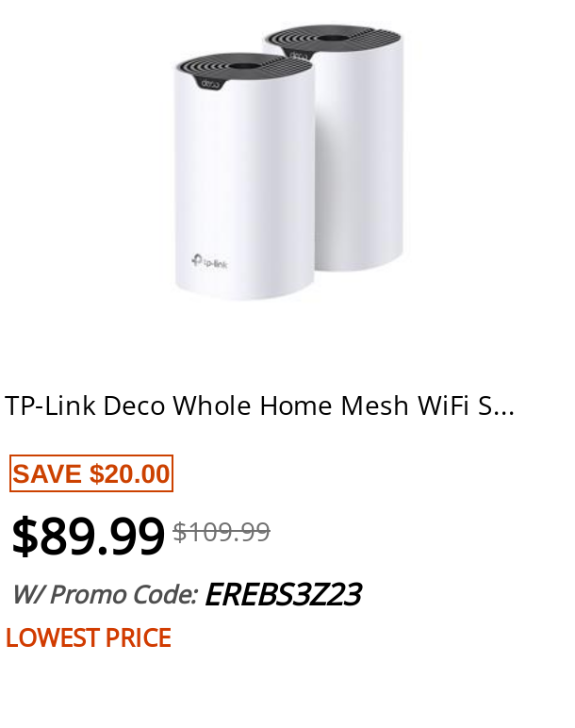575x728 pixels.
Task: Open the TP-Link Deco product image
Action: pyautogui.click(x=287, y=162)
